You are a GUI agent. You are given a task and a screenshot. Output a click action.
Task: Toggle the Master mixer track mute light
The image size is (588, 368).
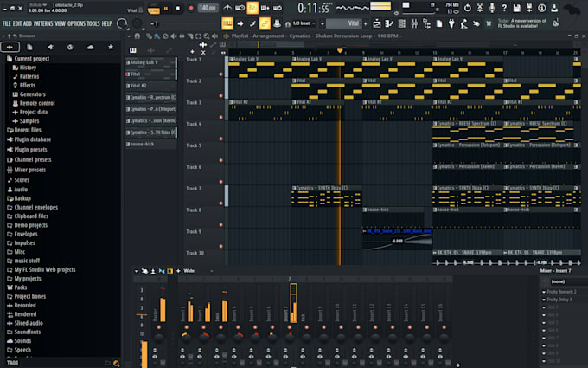point(158,327)
